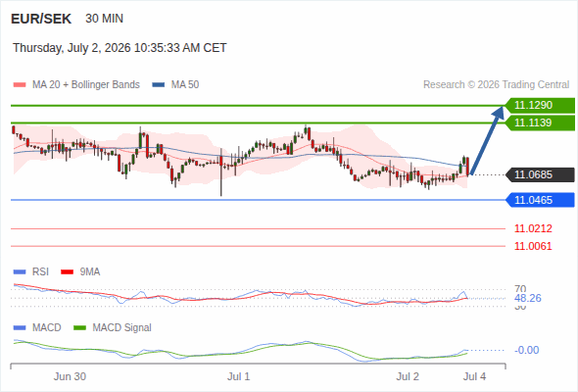578x392 pixels.
Task: Click the MA 20 Bollinger Bands legend swatch
Action: pos(20,85)
